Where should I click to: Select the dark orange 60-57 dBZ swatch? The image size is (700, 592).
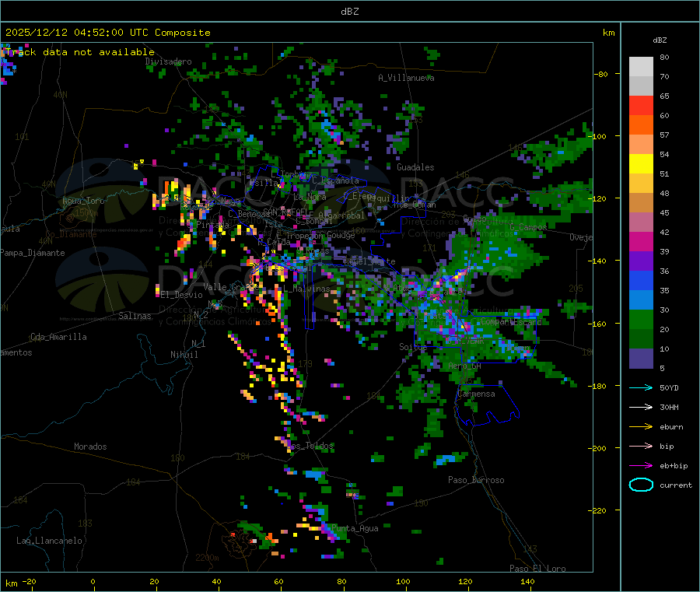(641, 125)
